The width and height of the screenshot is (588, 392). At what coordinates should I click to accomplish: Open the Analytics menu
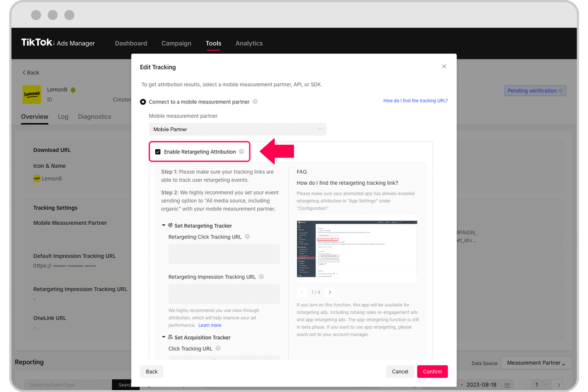coord(249,43)
